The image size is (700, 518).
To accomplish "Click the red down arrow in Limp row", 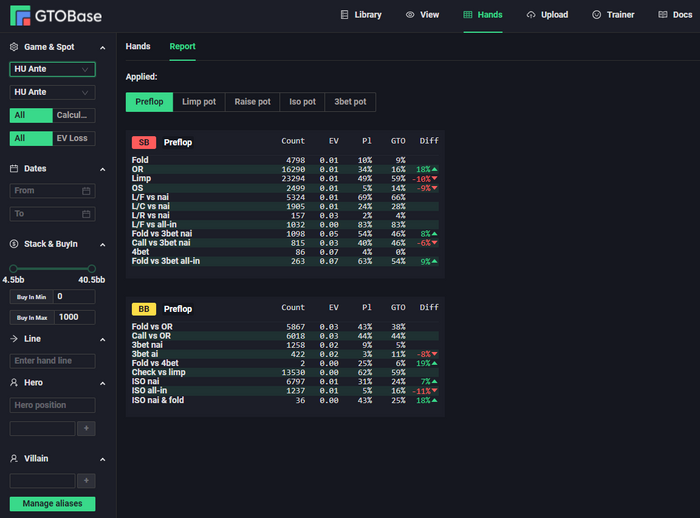I will point(434,179).
